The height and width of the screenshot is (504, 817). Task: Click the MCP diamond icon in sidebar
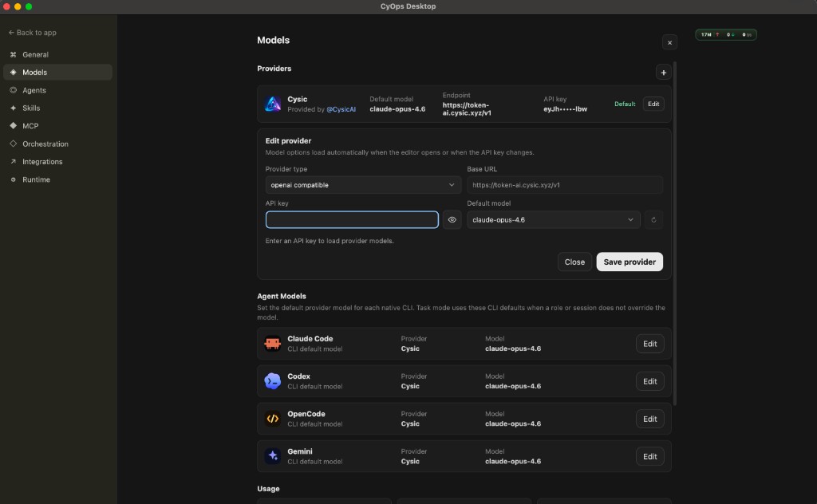13,126
